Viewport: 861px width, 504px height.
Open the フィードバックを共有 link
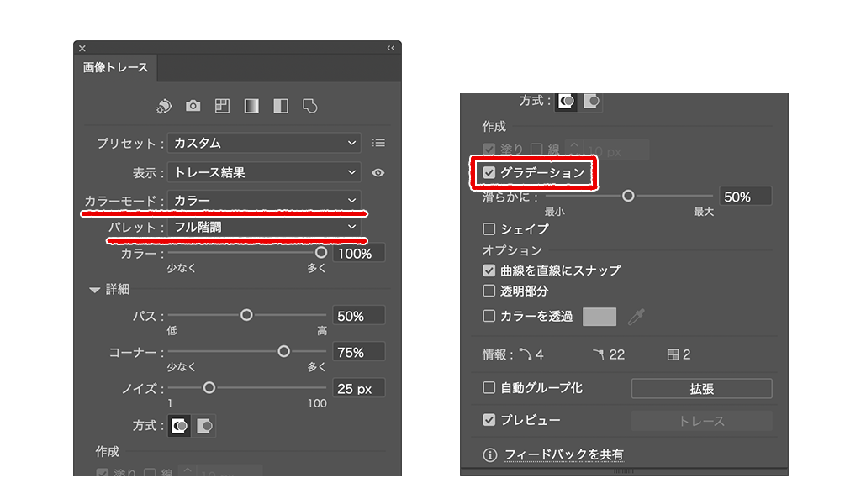564,455
